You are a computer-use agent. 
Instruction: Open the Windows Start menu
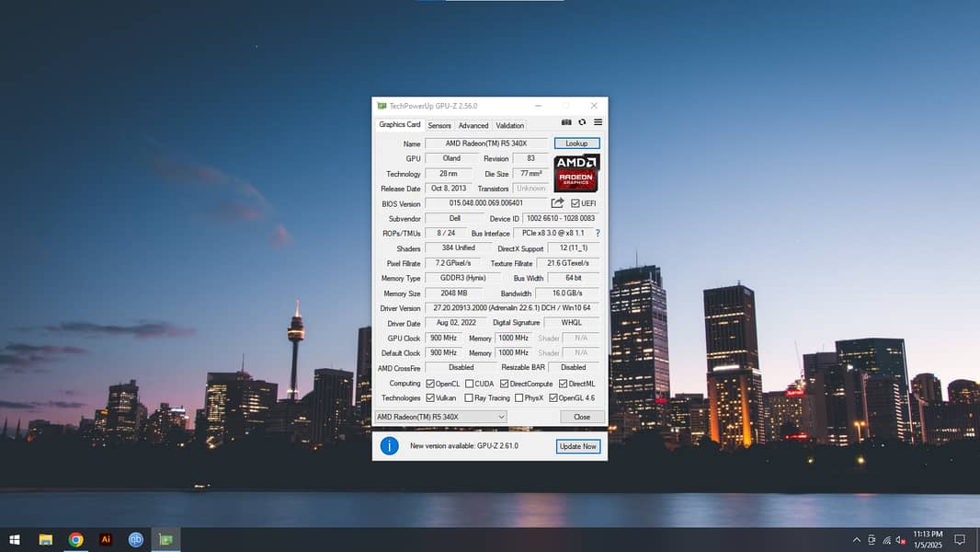pos(15,539)
